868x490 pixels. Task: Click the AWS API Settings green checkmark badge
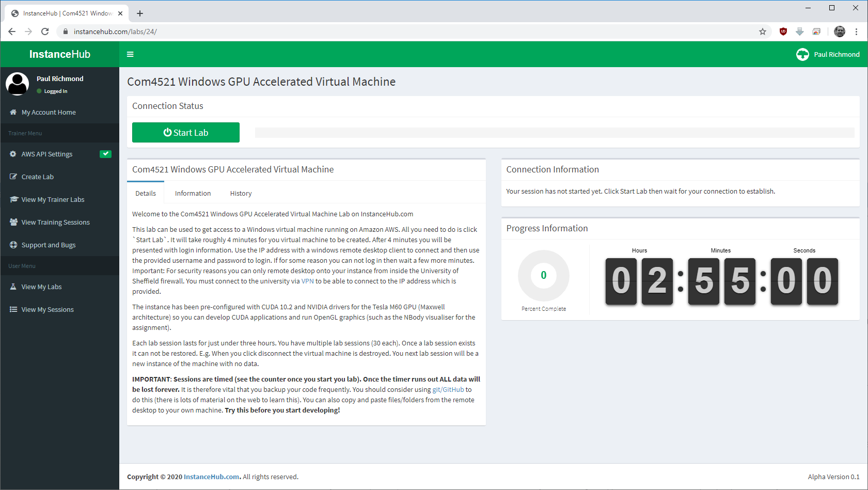click(105, 154)
